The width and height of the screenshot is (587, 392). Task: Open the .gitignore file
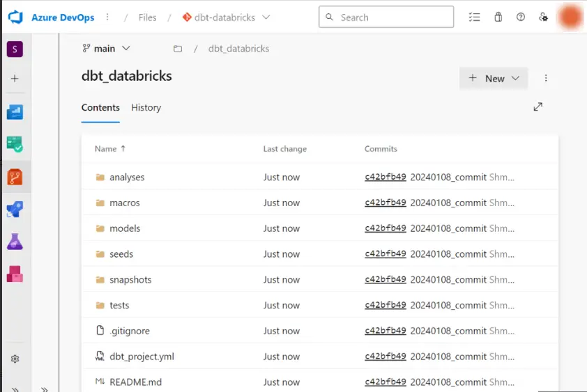pos(130,331)
